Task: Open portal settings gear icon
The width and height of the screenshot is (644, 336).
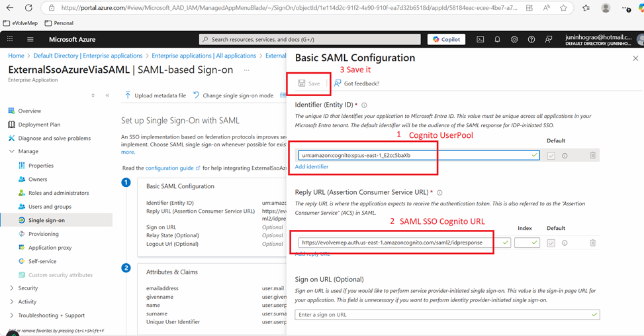Action: [514, 40]
